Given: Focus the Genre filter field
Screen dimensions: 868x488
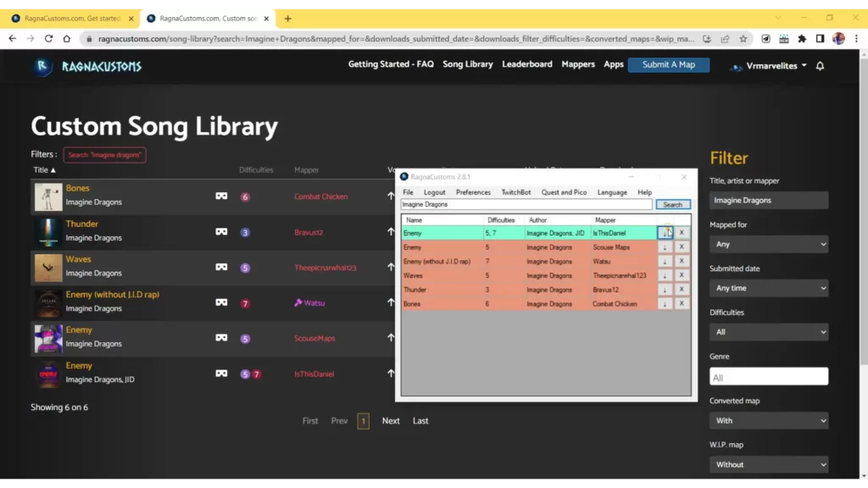Looking at the screenshot, I should 769,377.
